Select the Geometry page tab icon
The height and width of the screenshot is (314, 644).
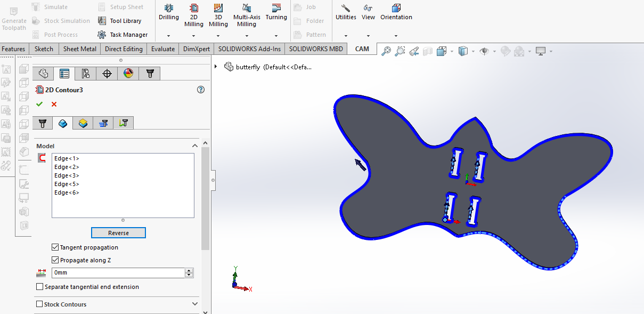click(63, 123)
